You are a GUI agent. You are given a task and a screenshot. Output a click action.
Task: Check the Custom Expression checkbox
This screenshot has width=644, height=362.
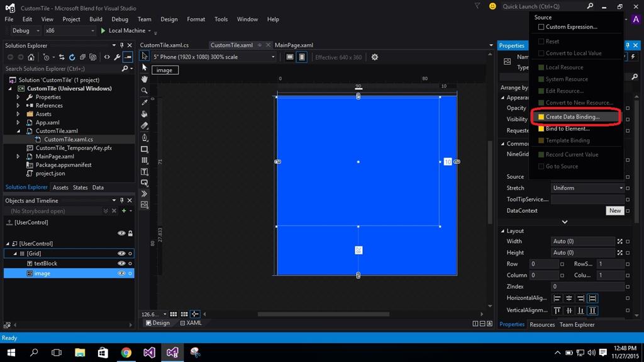(541, 27)
